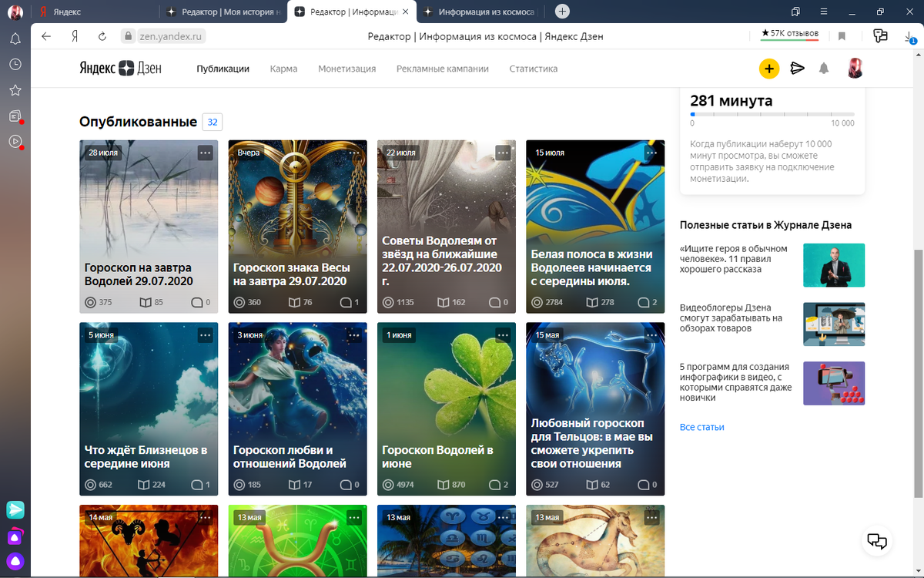Image resolution: width=924 pixels, height=578 pixels.
Task: Switch to Публикации tab
Action: tap(223, 69)
